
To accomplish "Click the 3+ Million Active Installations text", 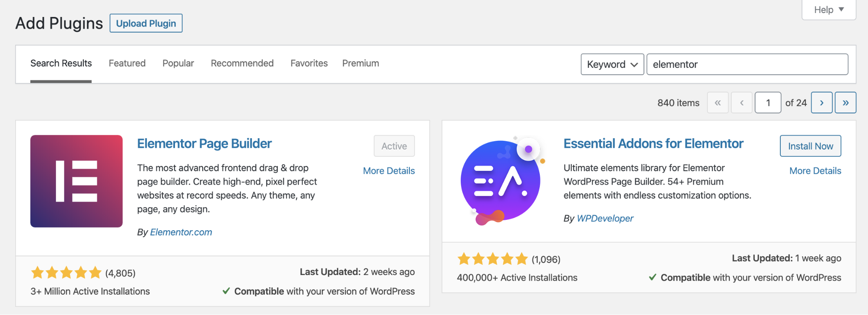I will point(90,291).
